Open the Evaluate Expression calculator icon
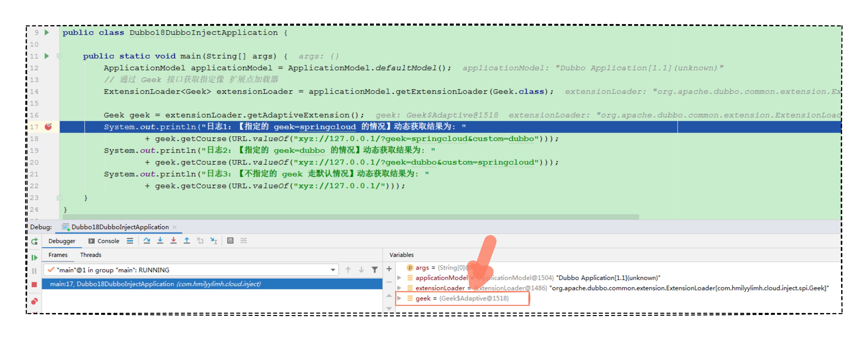Viewport: 868px width, 340px height. click(230, 241)
